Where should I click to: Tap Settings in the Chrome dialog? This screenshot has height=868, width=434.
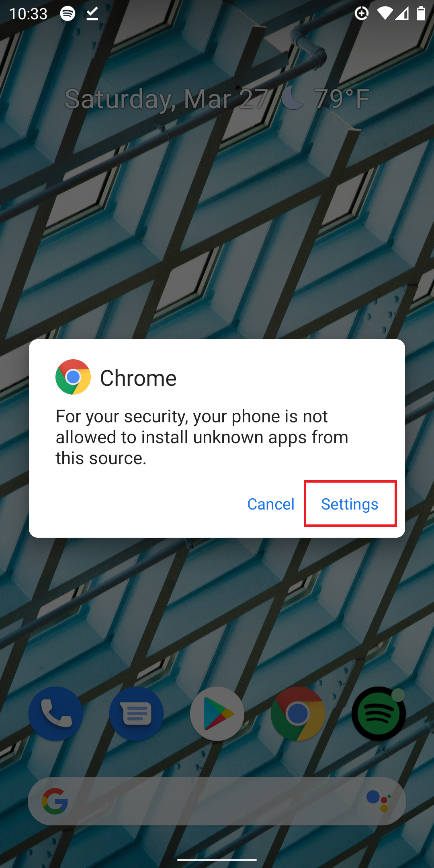350,504
